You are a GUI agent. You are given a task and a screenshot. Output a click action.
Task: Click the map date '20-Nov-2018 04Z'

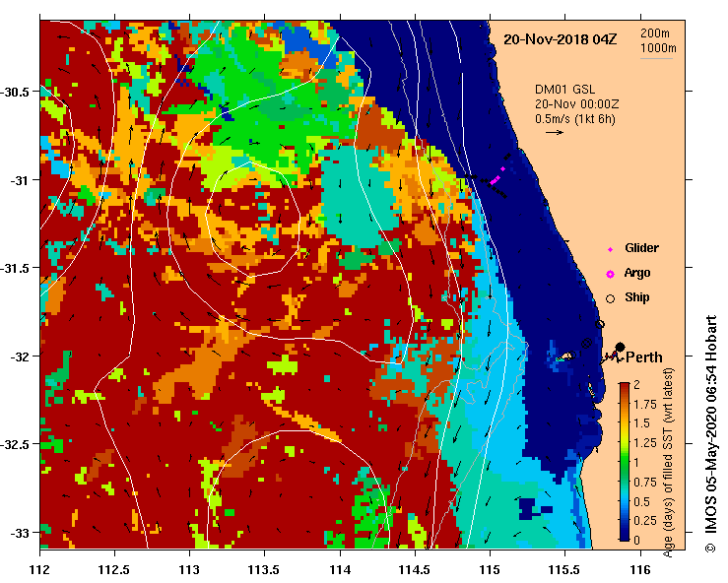coord(560,39)
